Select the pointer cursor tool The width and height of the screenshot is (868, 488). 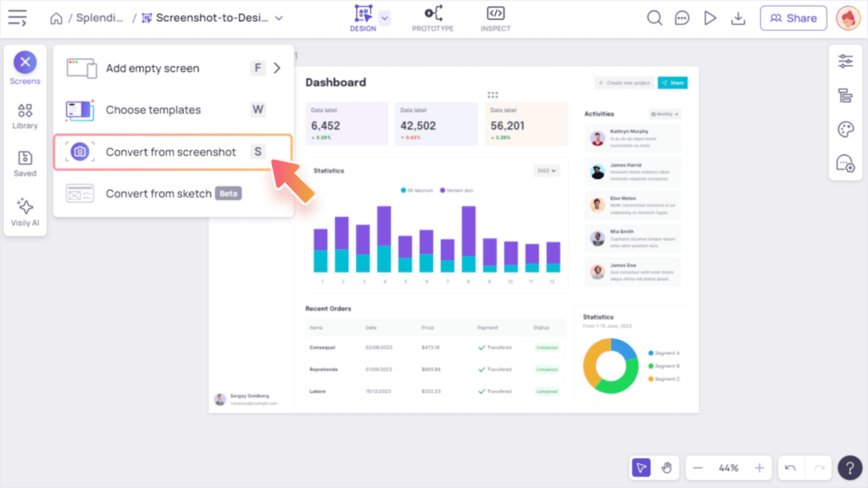pyautogui.click(x=641, y=468)
